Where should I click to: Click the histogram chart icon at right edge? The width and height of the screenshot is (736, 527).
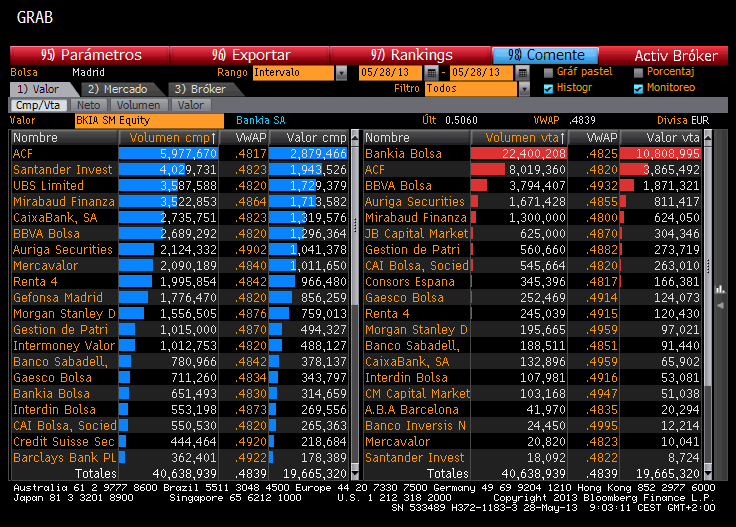[720, 289]
